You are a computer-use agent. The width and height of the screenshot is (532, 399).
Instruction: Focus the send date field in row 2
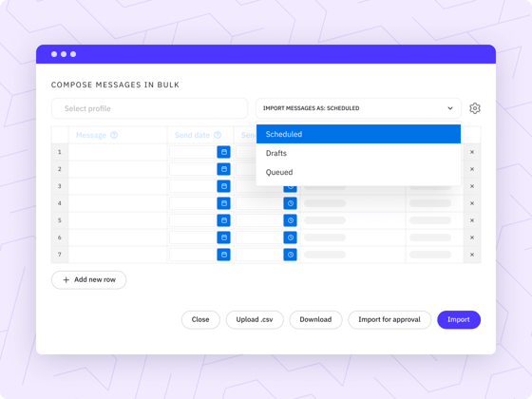(193, 169)
